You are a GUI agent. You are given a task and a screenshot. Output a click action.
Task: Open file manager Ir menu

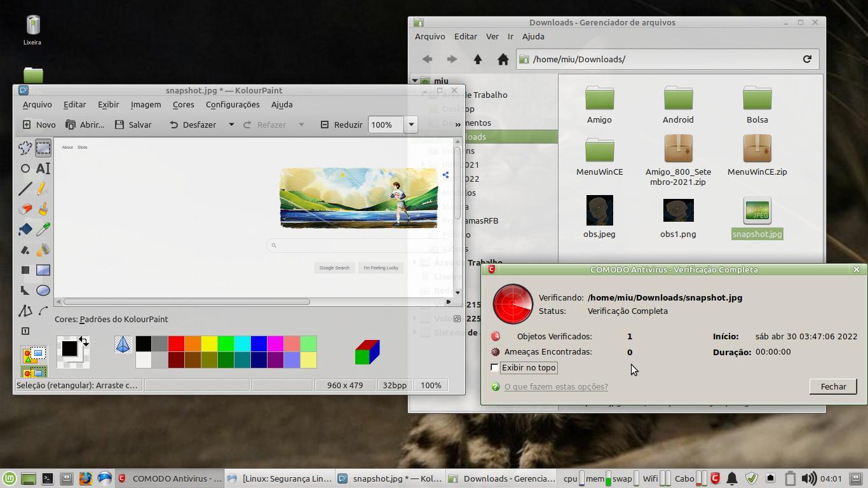(x=510, y=36)
